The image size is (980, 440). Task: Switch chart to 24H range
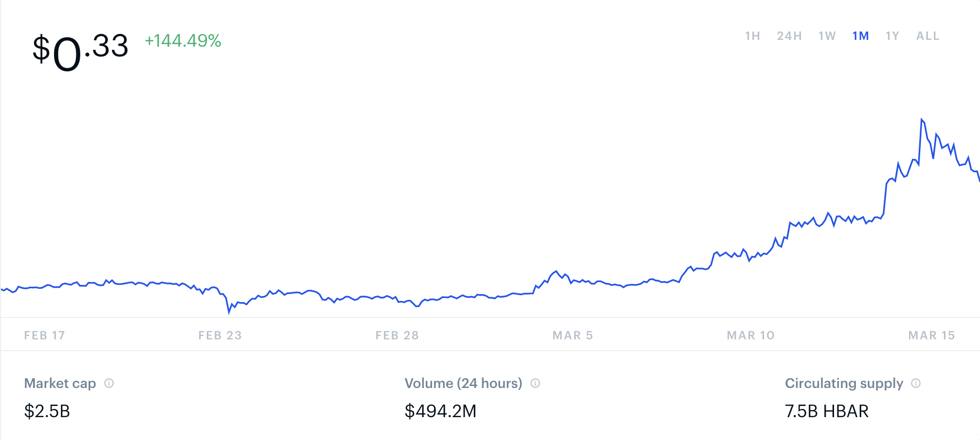789,36
